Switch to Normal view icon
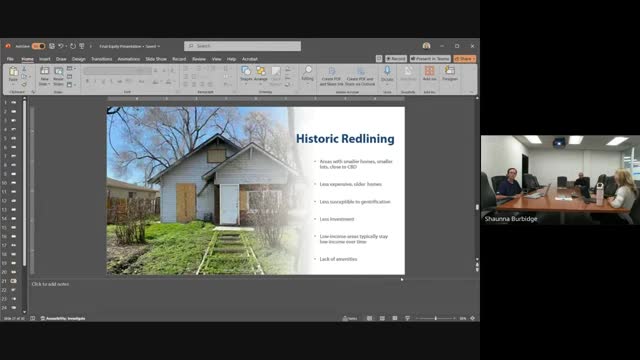The height and width of the screenshot is (360, 640). (x=369, y=318)
